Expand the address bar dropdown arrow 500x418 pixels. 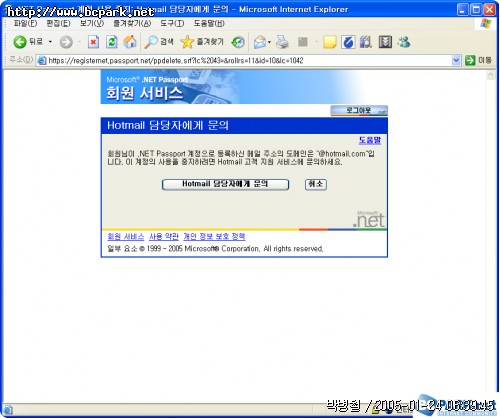[456, 61]
